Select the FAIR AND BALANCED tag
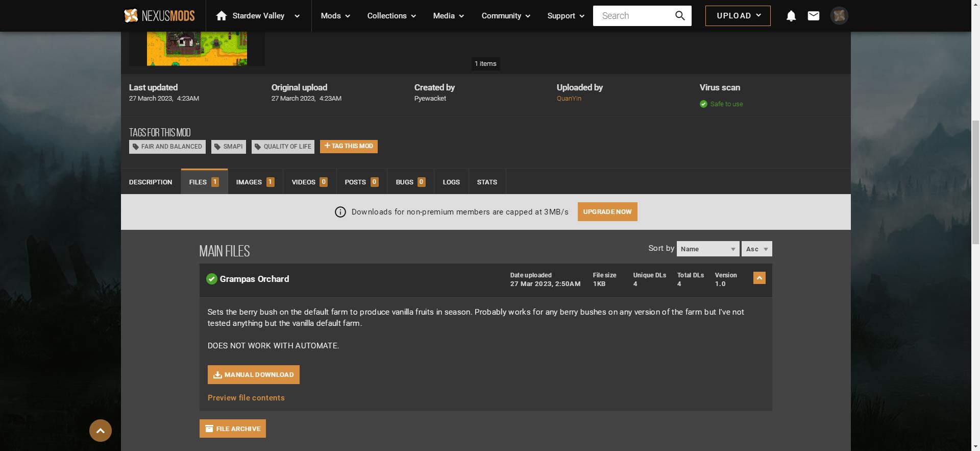 pyautogui.click(x=167, y=147)
